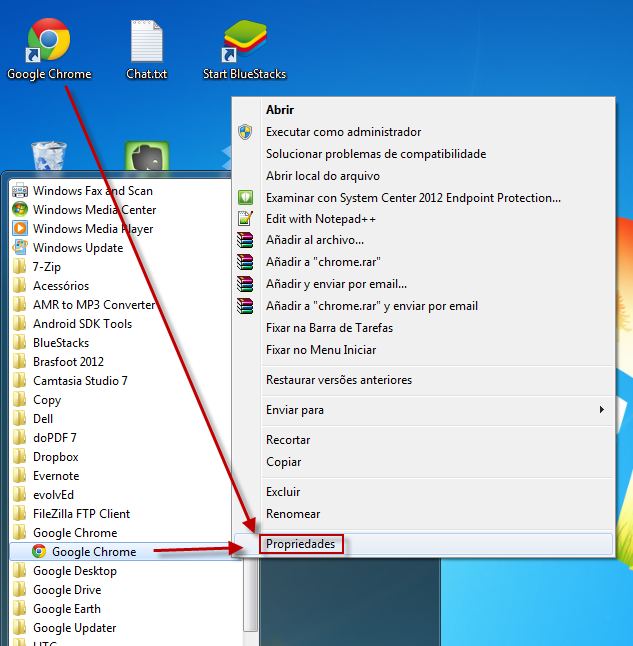Click the Recycle Bin icon on desktop

pyautogui.click(x=48, y=156)
